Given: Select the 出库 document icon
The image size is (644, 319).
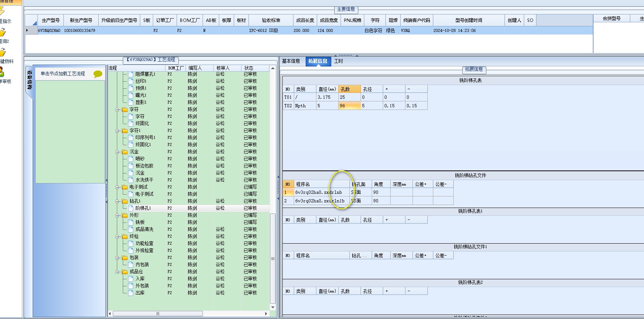Looking at the screenshot, I should tap(131, 293).
